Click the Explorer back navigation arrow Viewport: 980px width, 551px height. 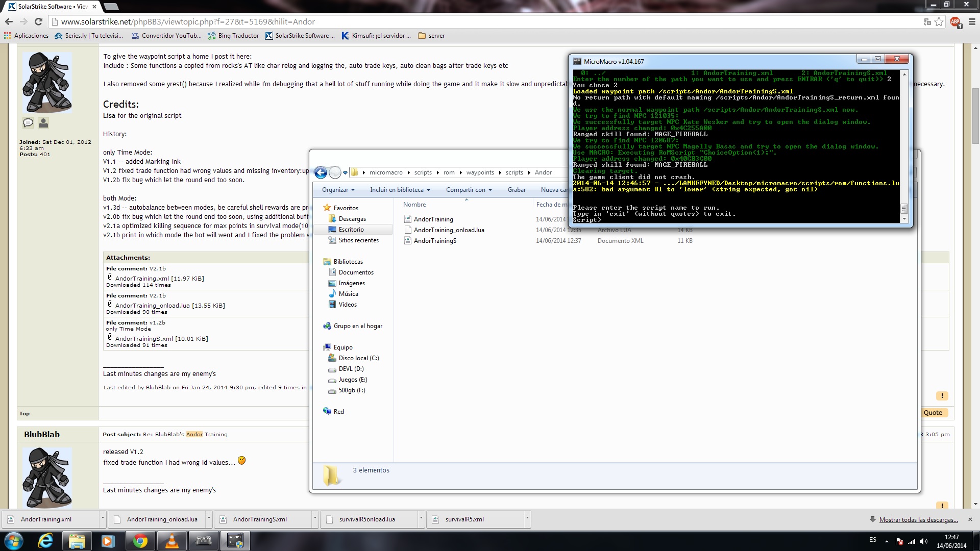[x=321, y=172]
